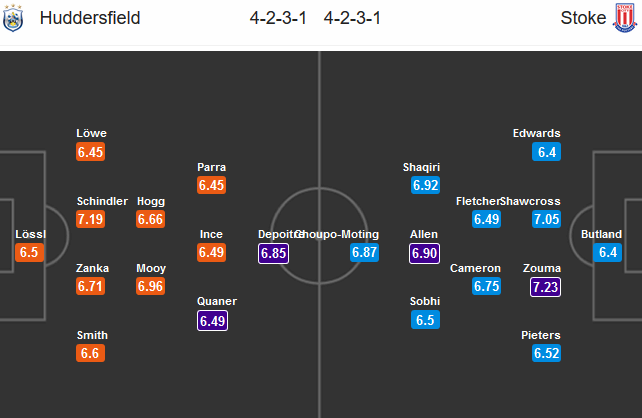This screenshot has height=418, width=642.
Task: Open the Stoke team name link
Action: [x=582, y=19]
